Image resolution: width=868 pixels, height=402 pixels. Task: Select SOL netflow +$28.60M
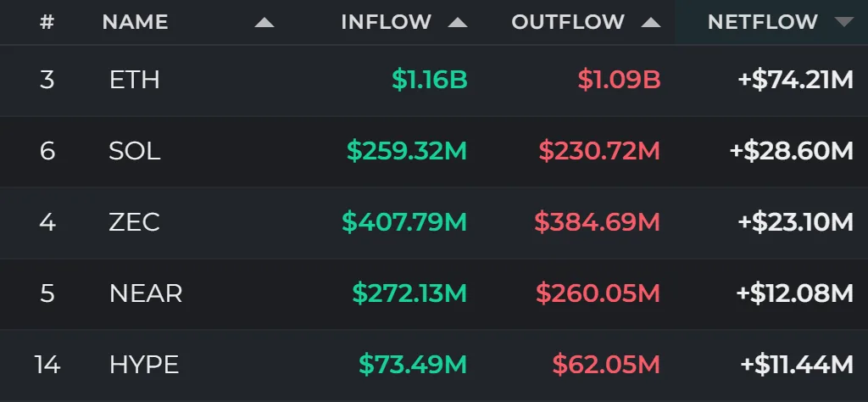coord(792,151)
